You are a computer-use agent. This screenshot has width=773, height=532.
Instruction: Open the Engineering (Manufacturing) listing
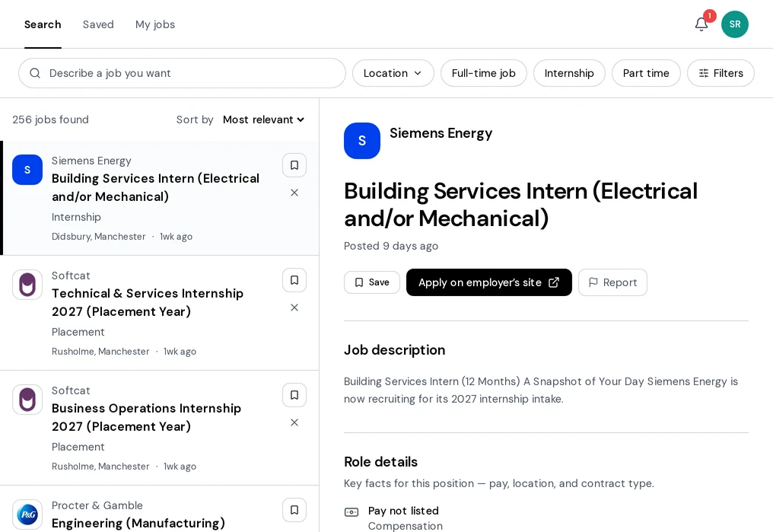tap(138, 523)
